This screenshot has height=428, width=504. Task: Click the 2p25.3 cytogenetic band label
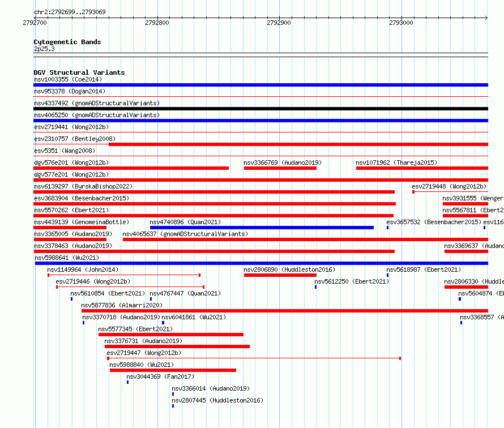click(44, 49)
